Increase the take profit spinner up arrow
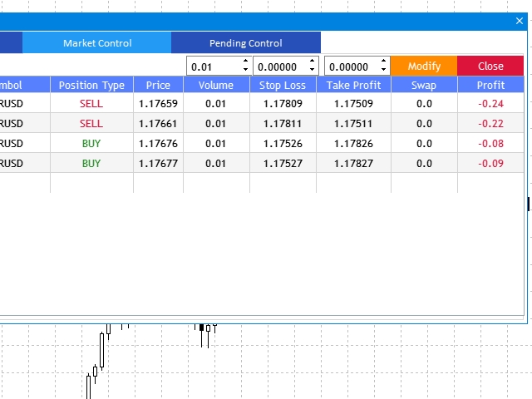The image size is (532, 399). (383, 61)
